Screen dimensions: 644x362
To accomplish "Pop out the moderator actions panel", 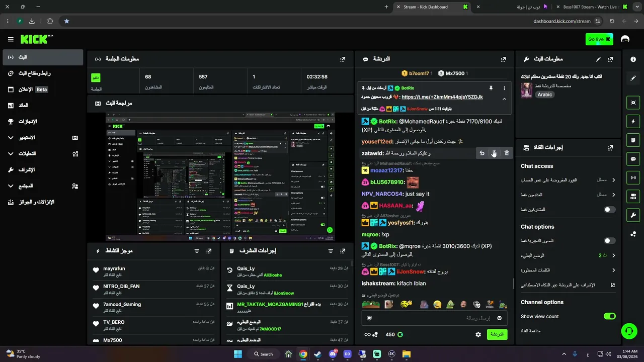I will 343,251.
